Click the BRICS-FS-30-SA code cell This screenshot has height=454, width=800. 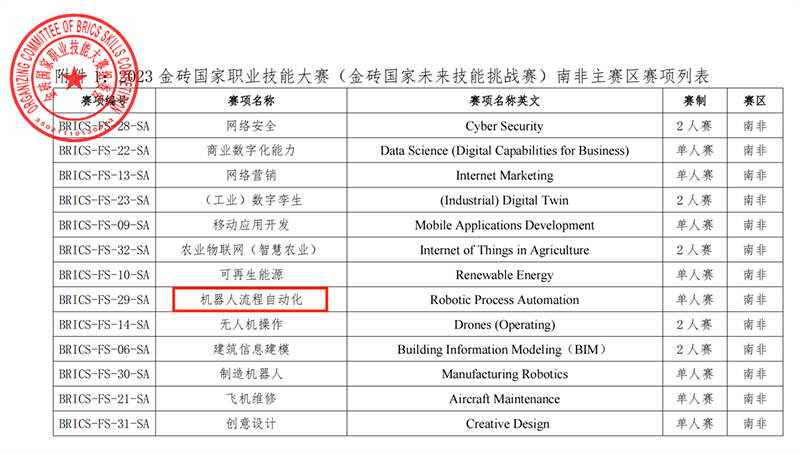(104, 374)
